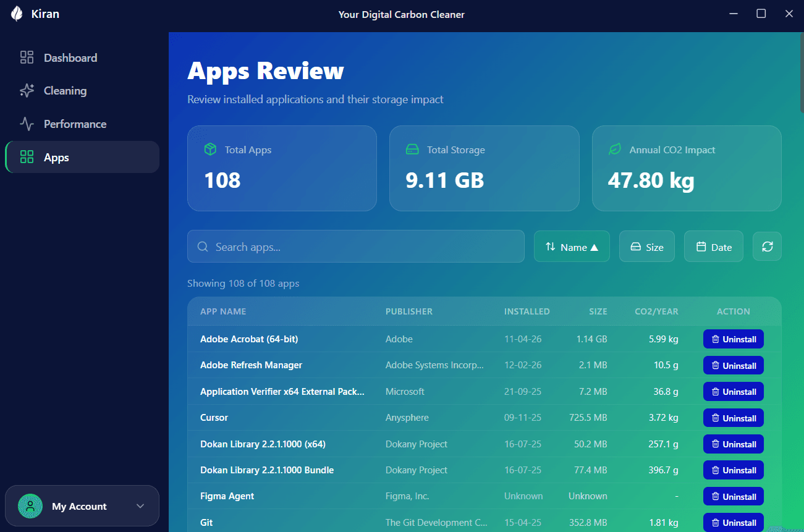Screen dimensions: 804x532
Task: Click the magnifier icon in search box
Action: [203, 247]
